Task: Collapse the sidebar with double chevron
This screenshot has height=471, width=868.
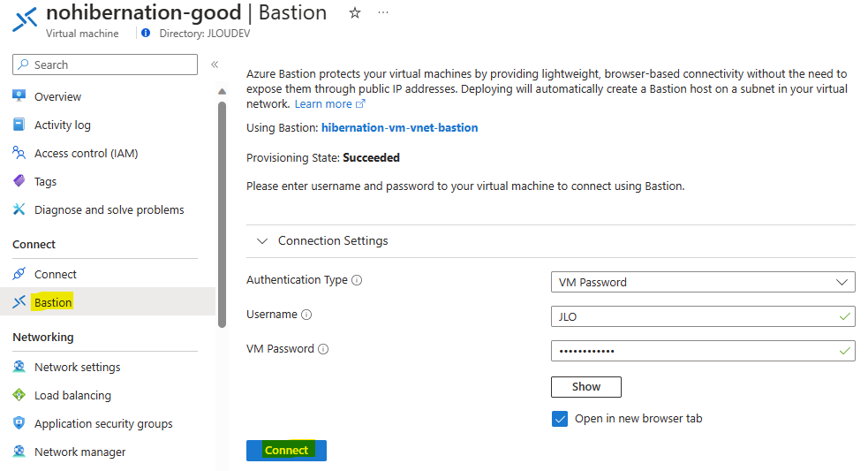Action: 215,65
